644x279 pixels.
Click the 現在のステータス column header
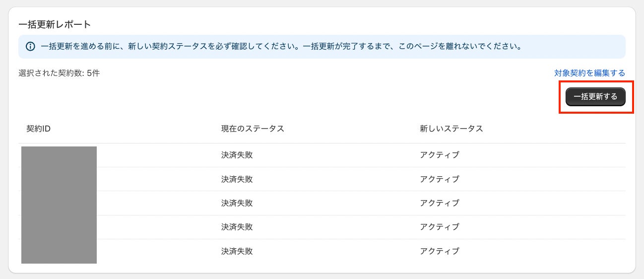coord(253,129)
